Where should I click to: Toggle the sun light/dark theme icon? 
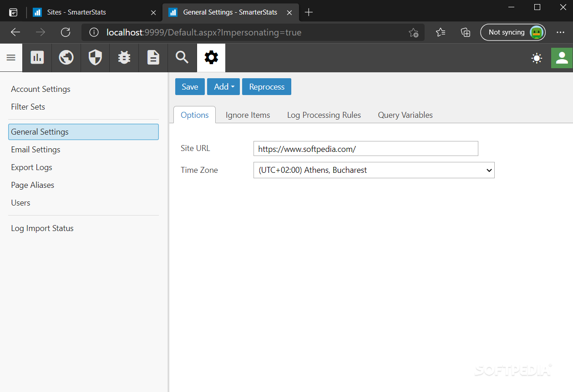[x=537, y=58]
